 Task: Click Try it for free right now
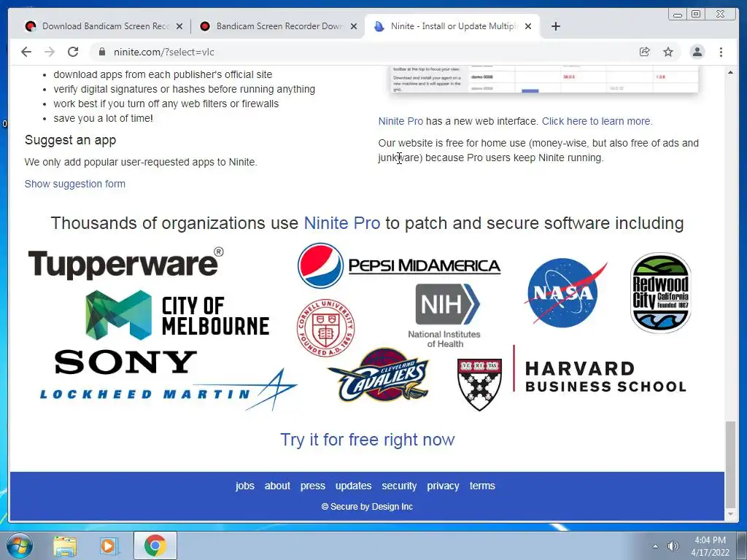click(368, 439)
